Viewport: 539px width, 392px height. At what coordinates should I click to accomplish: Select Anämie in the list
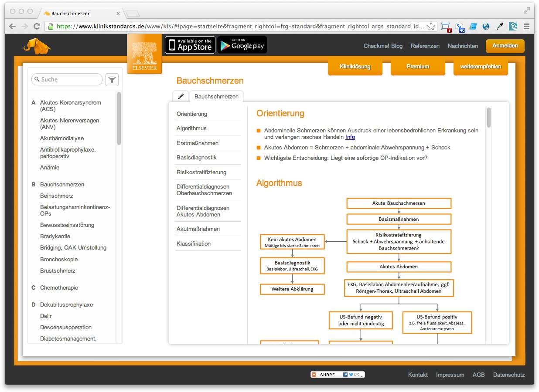(50, 167)
